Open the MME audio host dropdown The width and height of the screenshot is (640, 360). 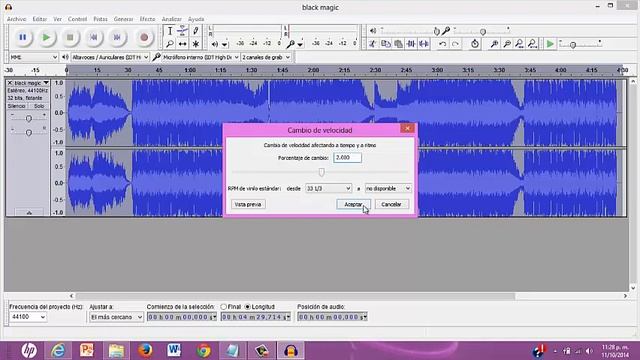click(x=33, y=58)
